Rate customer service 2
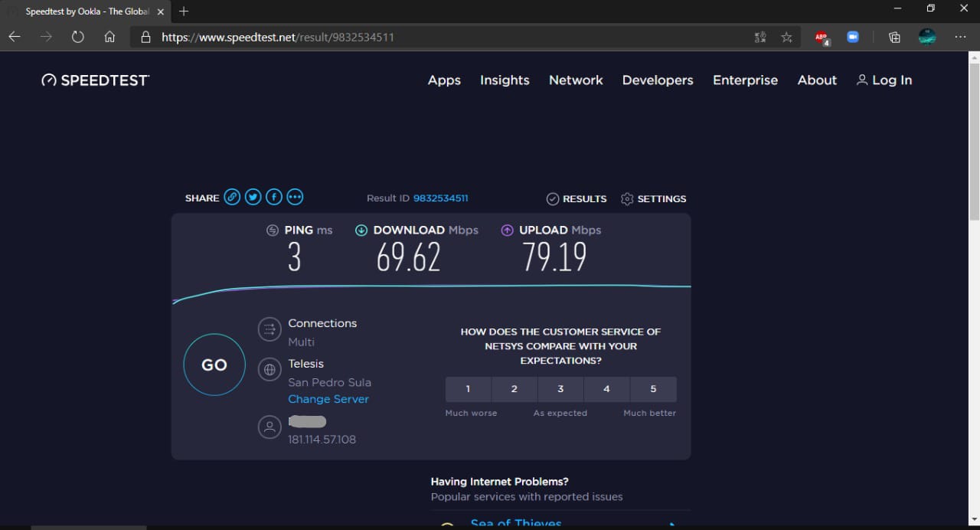This screenshot has width=980, height=530. 514,389
